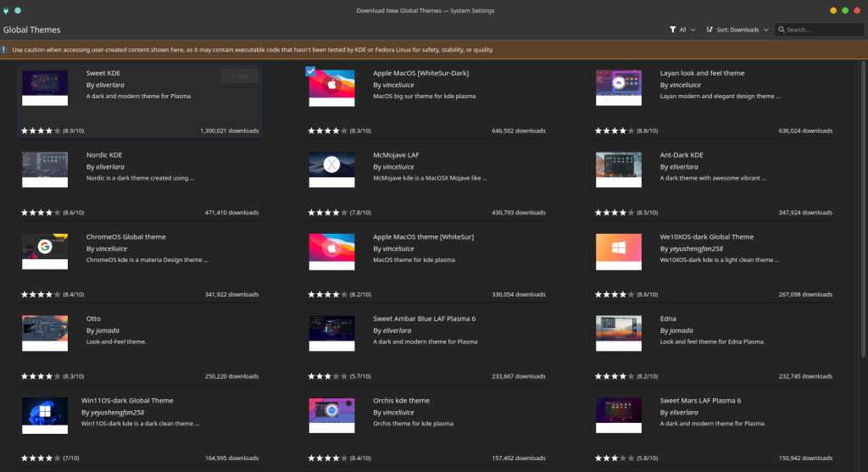
Task: Click the app menu icon in the title bar
Action: pos(7,10)
